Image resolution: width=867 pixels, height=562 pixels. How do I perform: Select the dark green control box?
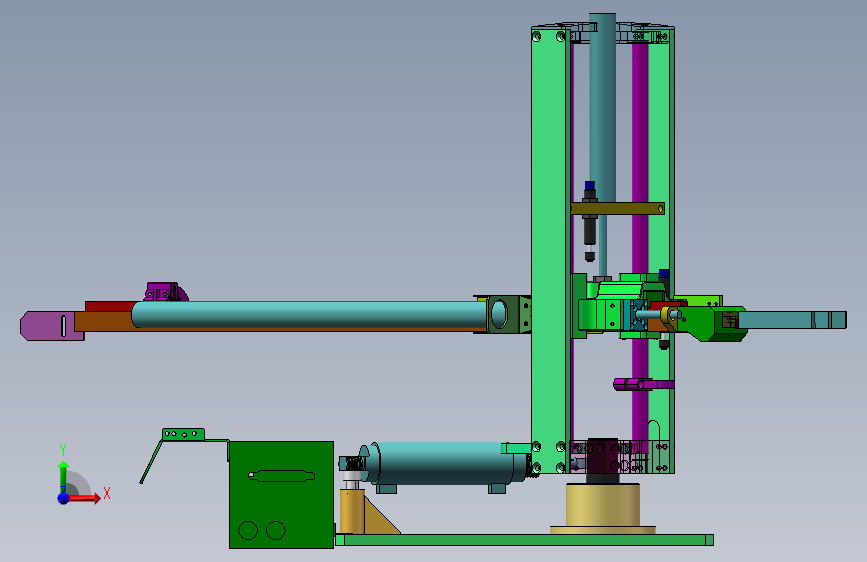(x=281, y=495)
